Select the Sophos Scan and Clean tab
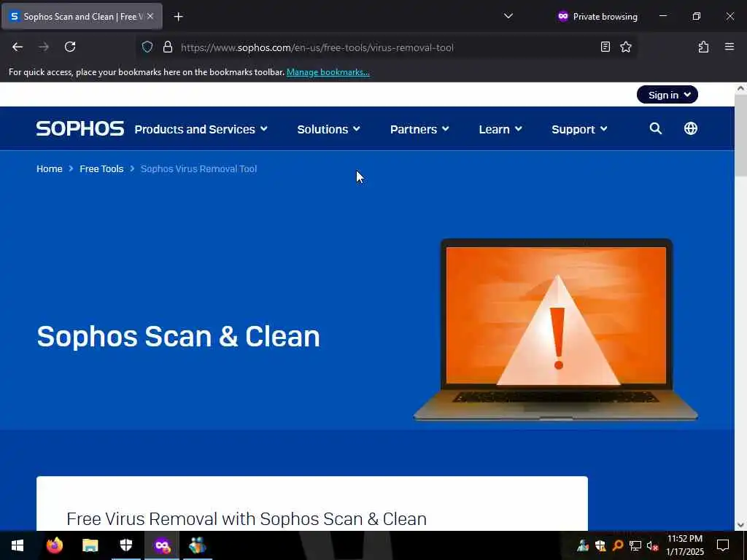Image resolution: width=747 pixels, height=560 pixels. pyautogui.click(x=82, y=17)
